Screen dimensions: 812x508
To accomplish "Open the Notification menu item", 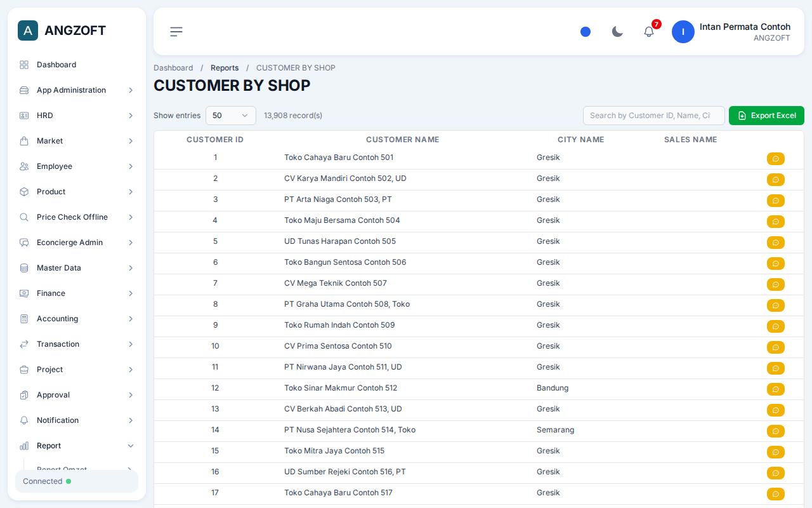I will point(77,420).
